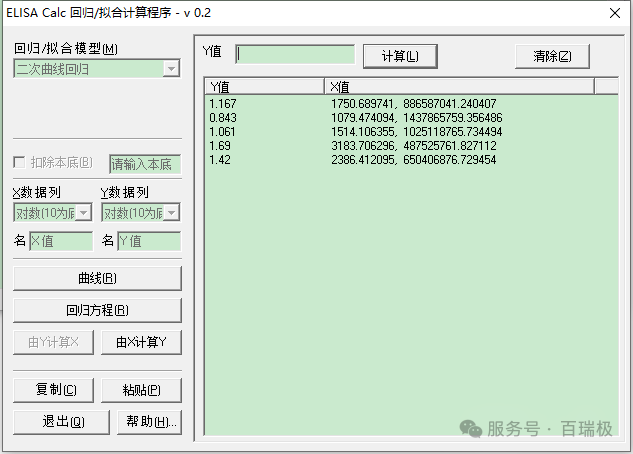The image size is (633, 454).
Task: Click the Y值 name input field
Action: (149, 241)
